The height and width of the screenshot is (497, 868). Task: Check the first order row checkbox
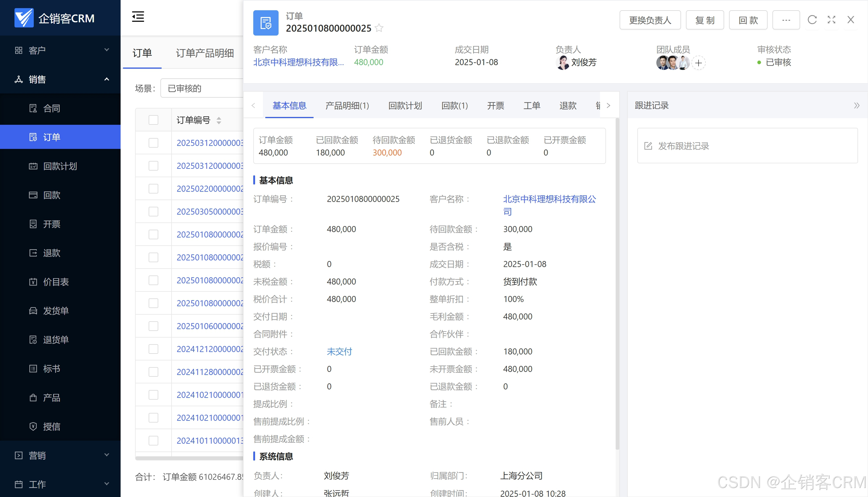pos(153,143)
